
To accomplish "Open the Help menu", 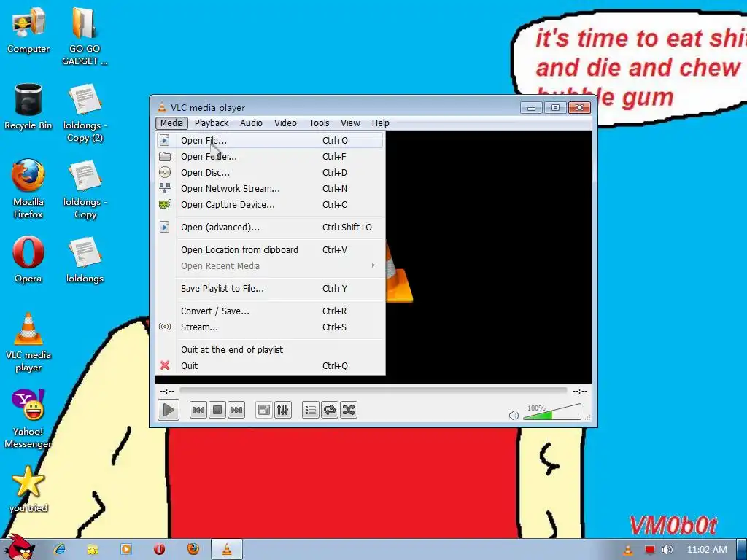I will [x=381, y=122].
